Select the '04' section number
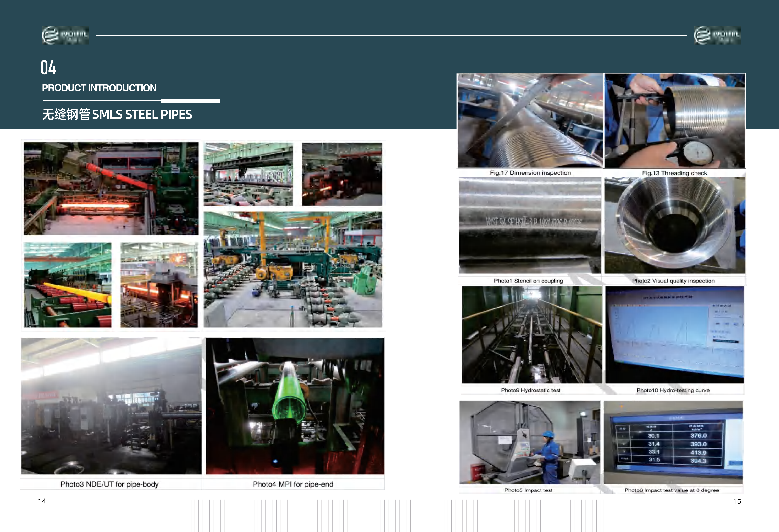The width and height of the screenshot is (779, 532). point(48,67)
